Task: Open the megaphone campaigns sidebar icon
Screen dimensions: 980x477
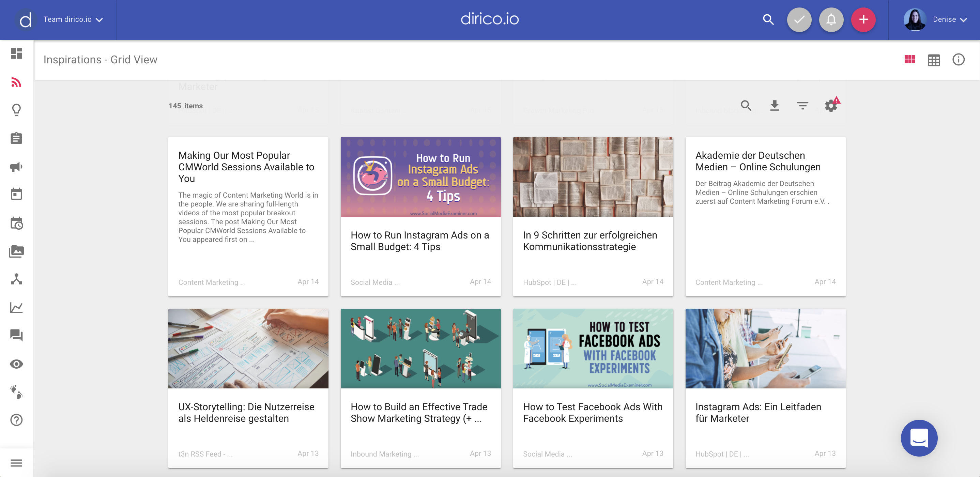Action: point(16,167)
